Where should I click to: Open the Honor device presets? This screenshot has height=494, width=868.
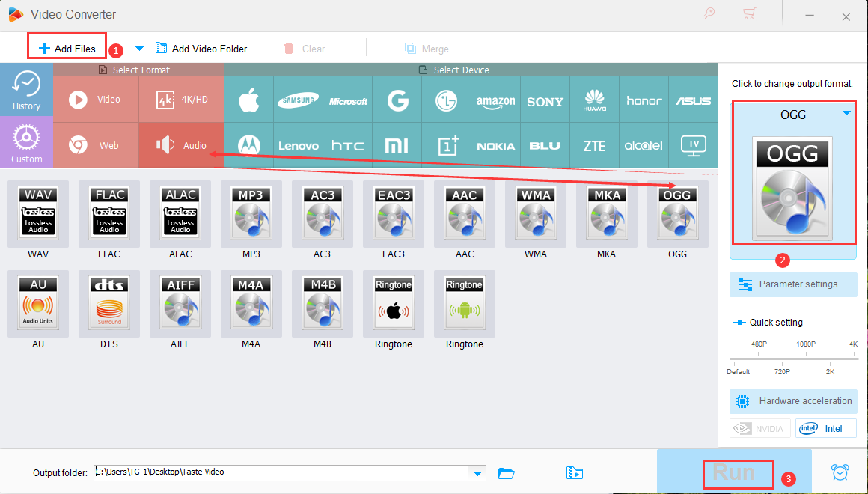coord(644,100)
